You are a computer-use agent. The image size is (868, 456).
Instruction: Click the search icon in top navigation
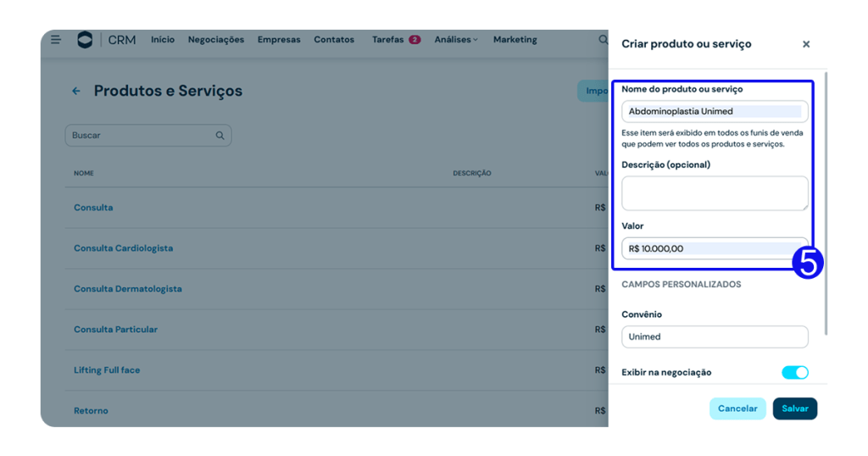coord(603,40)
